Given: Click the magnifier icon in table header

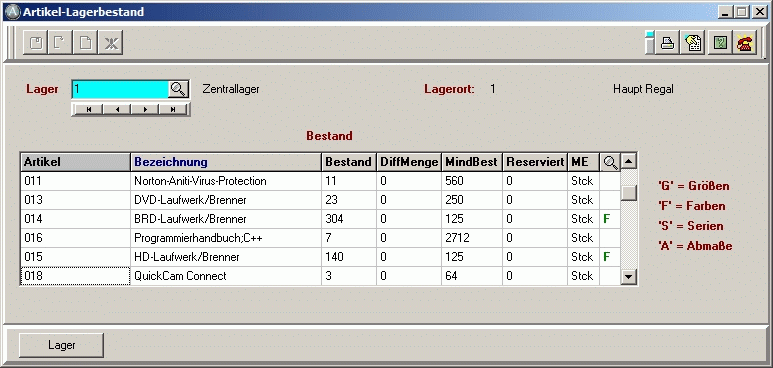Looking at the screenshot, I should pyautogui.click(x=610, y=162).
